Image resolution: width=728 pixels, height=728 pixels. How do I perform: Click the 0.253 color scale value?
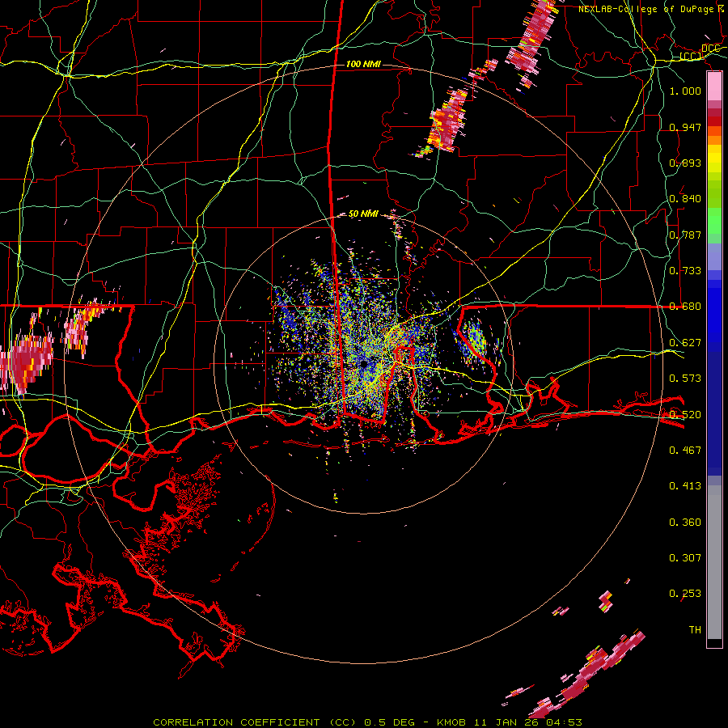pos(685,594)
